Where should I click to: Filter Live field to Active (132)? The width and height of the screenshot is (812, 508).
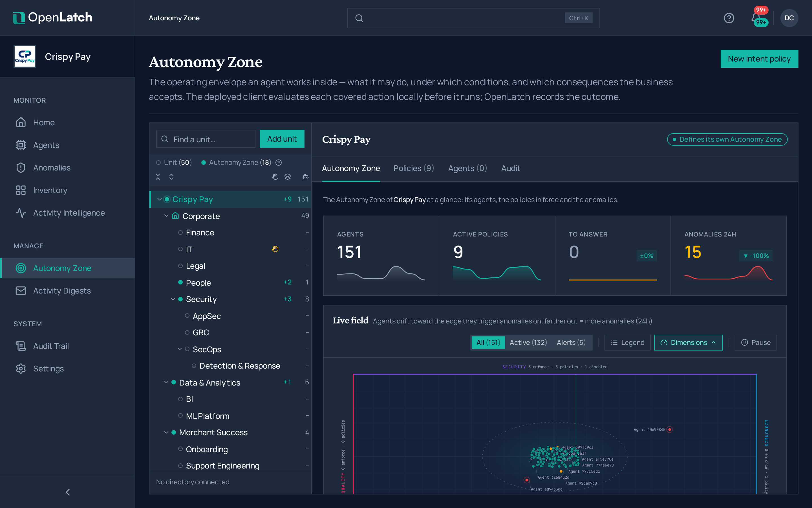[528, 342]
